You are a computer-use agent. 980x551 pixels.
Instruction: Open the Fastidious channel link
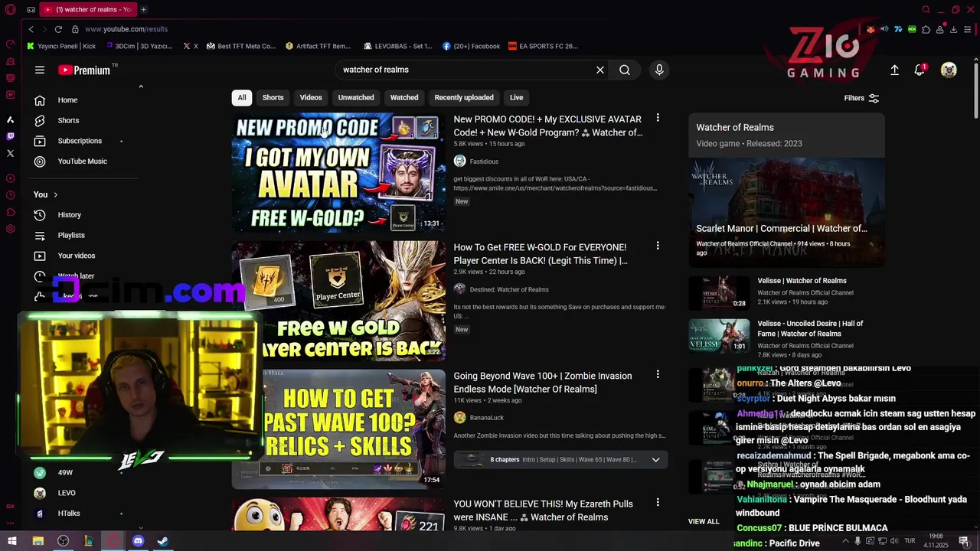pos(484,161)
